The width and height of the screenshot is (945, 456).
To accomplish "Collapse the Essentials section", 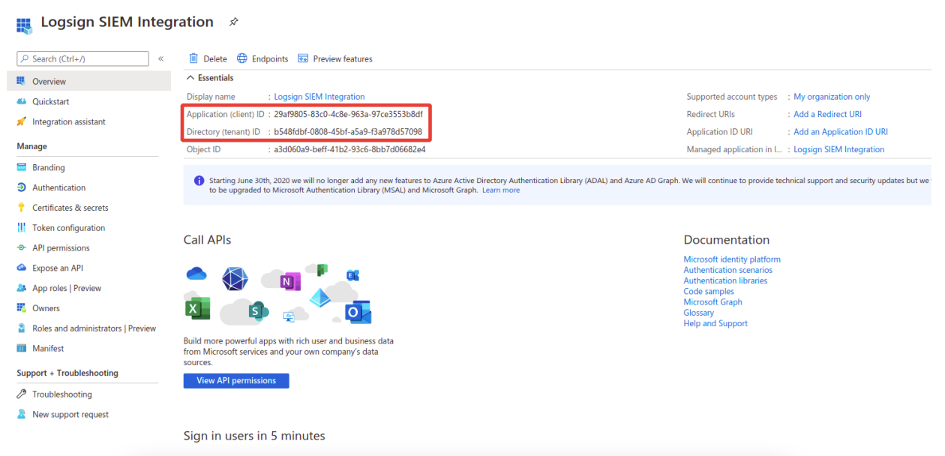I will pos(210,78).
